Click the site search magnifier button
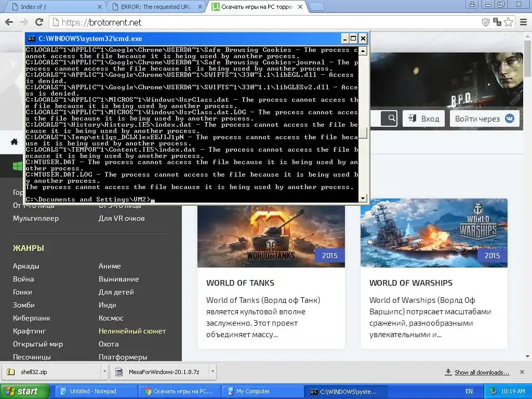This screenshot has width=532, height=399. tap(389, 118)
